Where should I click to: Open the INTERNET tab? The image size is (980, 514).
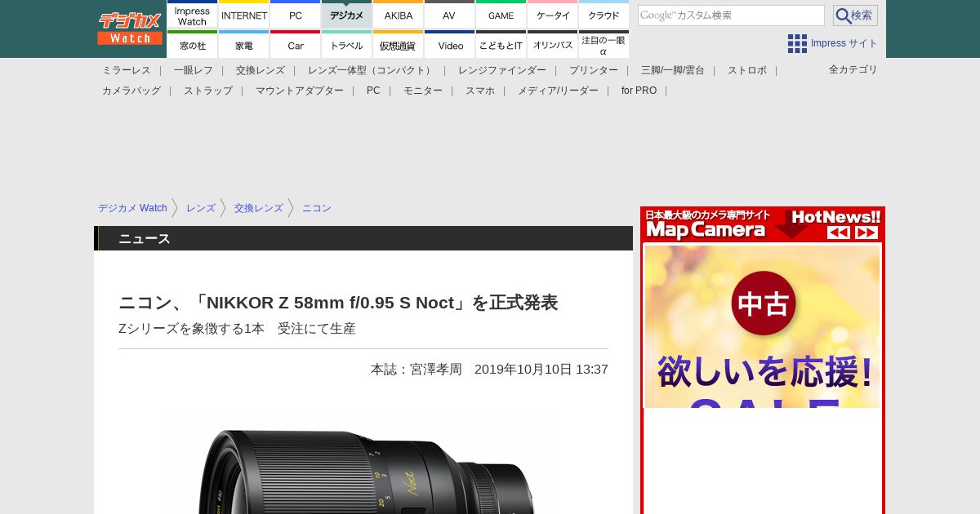[244, 15]
